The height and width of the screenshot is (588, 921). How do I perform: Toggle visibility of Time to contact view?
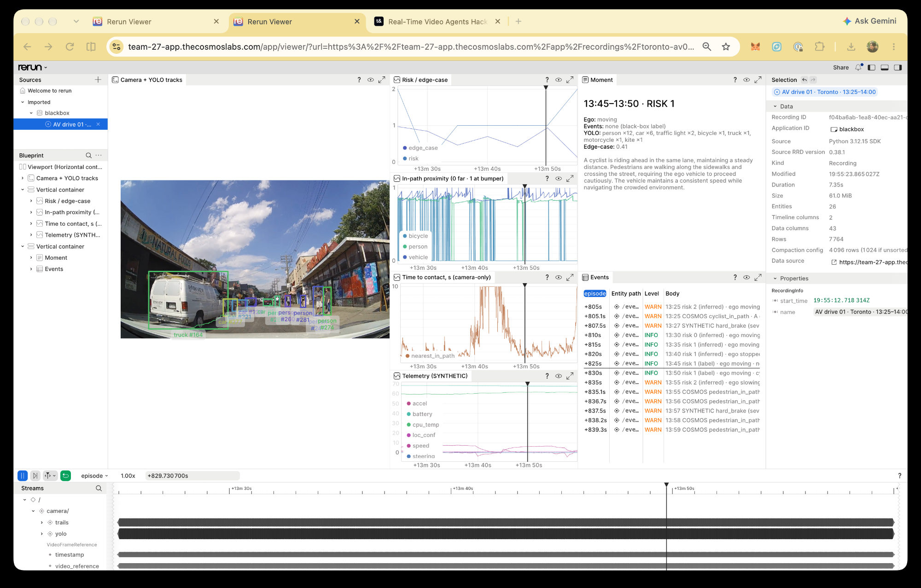click(x=559, y=277)
